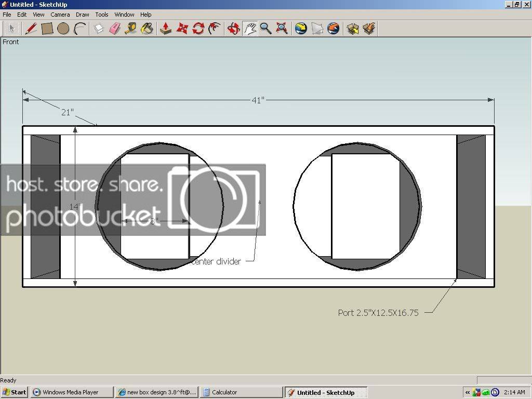Choose the Zoom magnifier tool
The width and height of the screenshot is (532, 399).
click(x=265, y=29)
